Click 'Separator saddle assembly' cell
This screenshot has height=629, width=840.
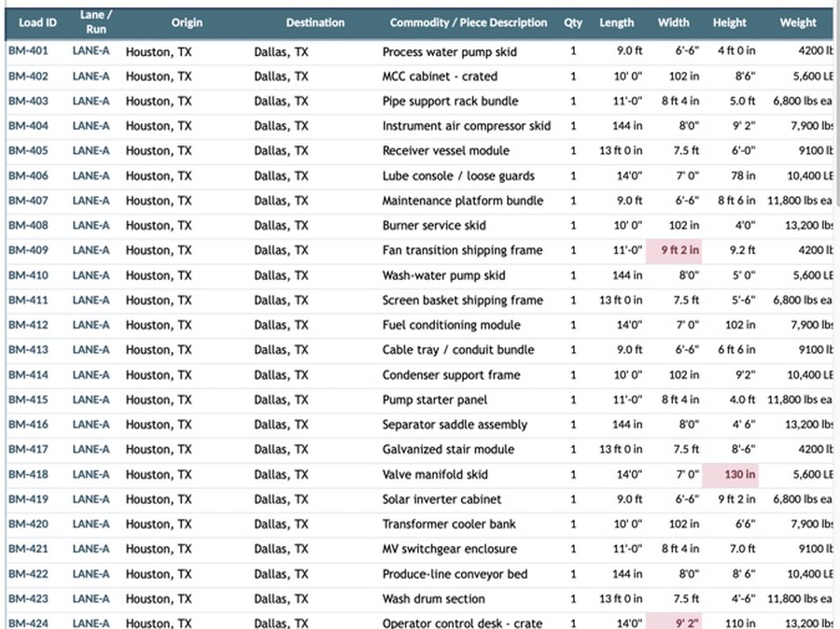[x=455, y=425]
